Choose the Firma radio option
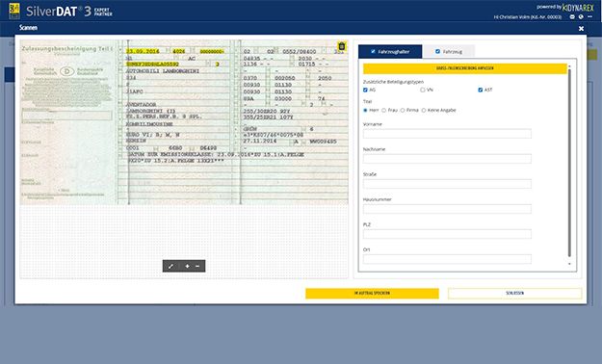This screenshot has height=364, width=602. coord(403,110)
